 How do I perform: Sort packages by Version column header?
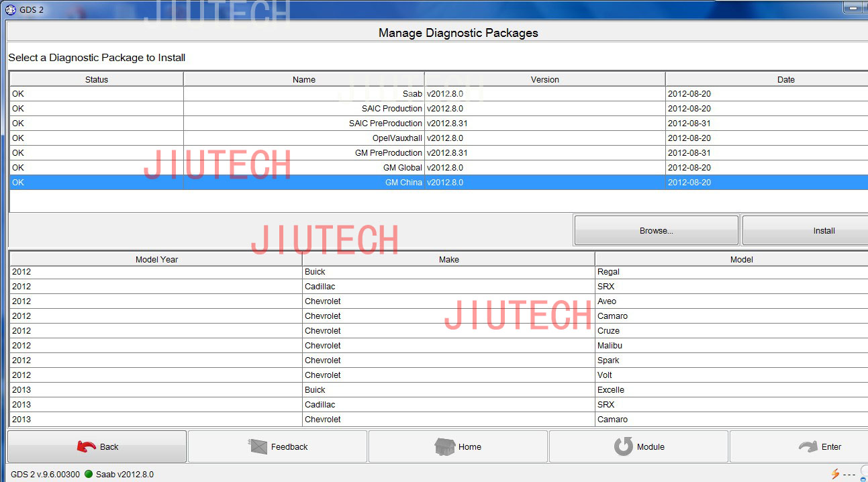pyautogui.click(x=544, y=79)
